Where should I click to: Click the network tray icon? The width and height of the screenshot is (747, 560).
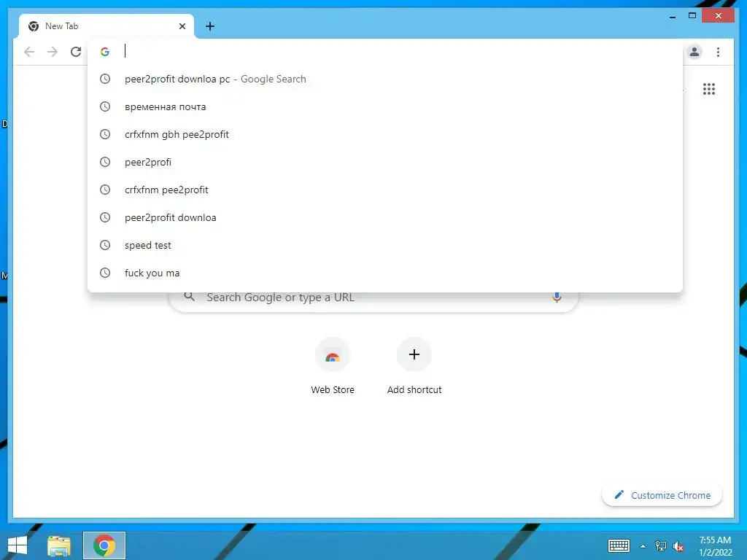tap(661, 546)
